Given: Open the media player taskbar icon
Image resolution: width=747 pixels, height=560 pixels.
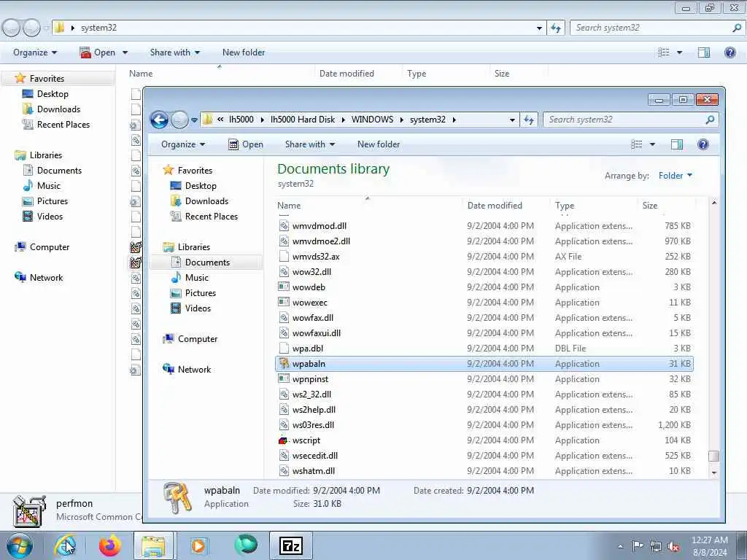Looking at the screenshot, I should (198, 545).
